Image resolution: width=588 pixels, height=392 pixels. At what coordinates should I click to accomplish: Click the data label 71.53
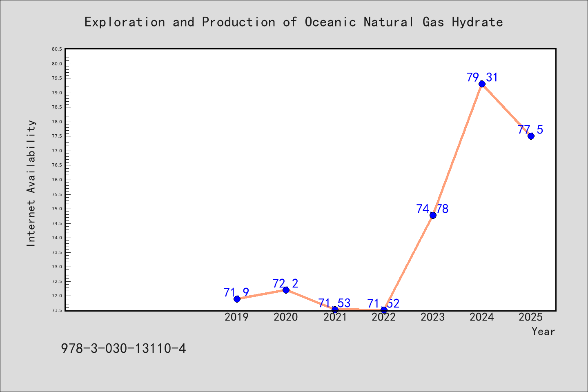point(334,303)
